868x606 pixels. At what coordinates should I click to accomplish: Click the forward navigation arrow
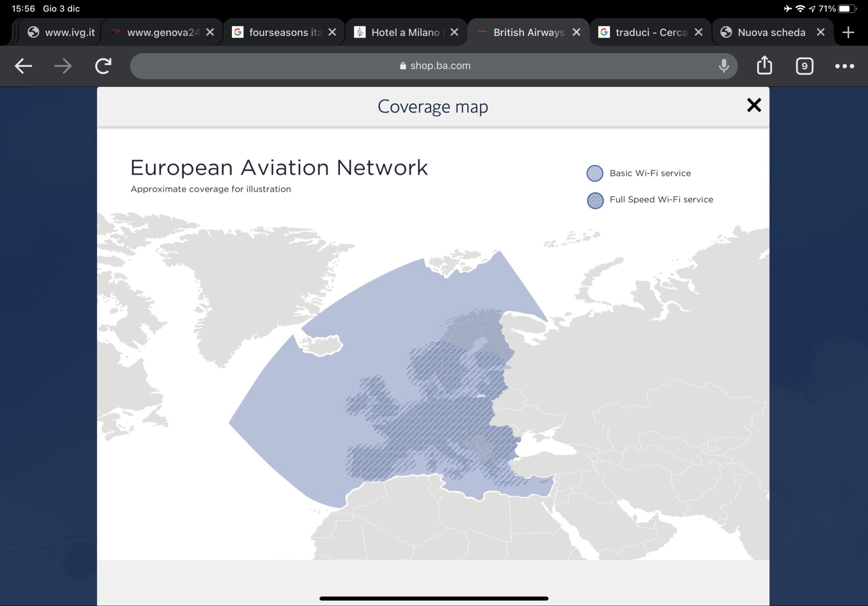pos(63,66)
